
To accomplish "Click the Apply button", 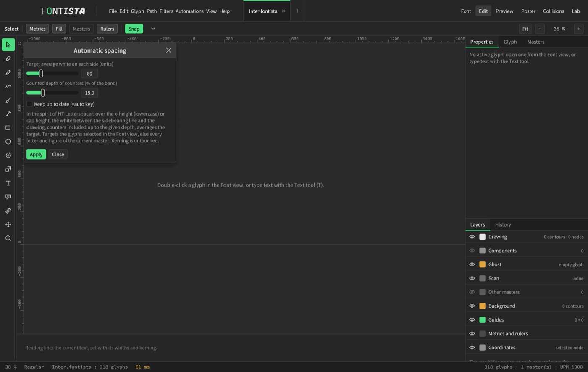I will click(x=36, y=154).
